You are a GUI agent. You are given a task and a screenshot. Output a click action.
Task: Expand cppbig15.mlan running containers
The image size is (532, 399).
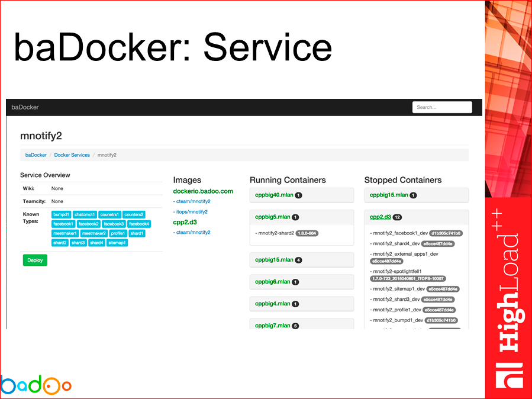pyautogui.click(x=276, y=260)
